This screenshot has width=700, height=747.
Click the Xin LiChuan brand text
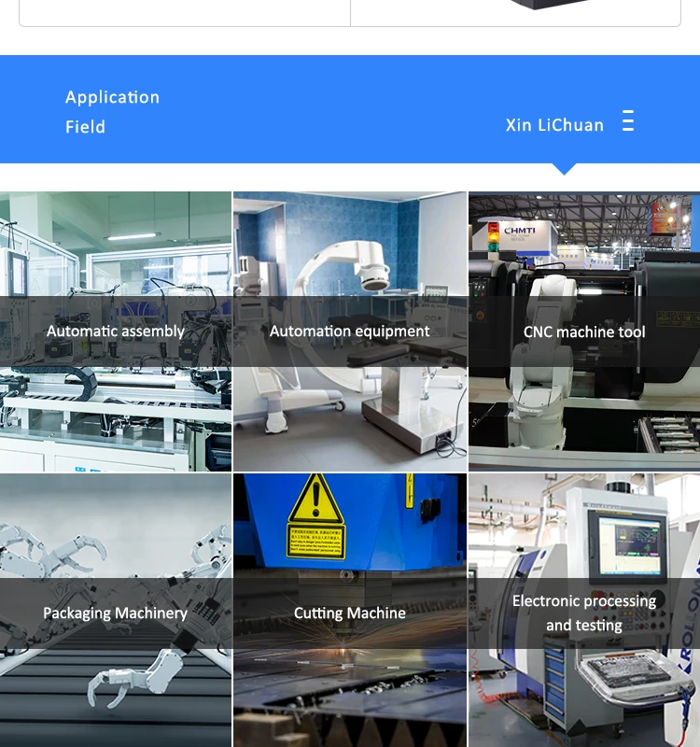(554, 125)
